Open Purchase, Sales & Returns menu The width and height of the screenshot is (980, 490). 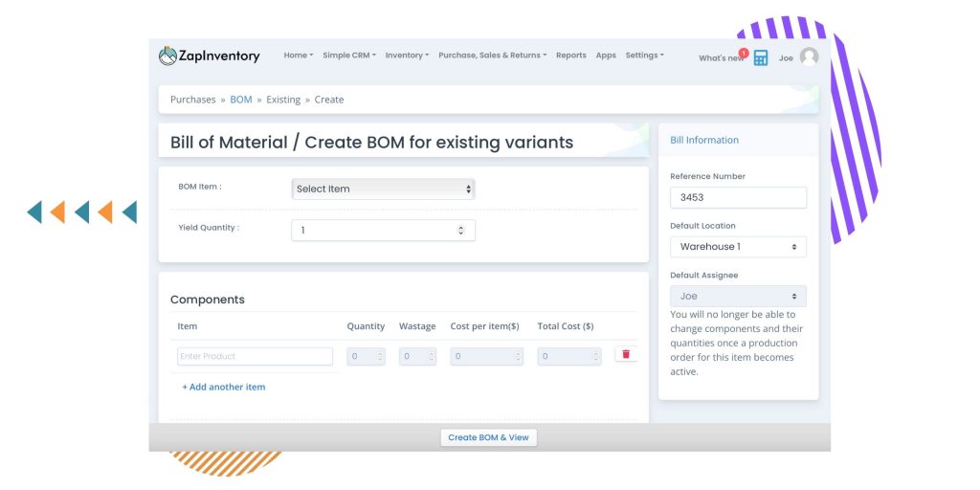coord(492,55)
